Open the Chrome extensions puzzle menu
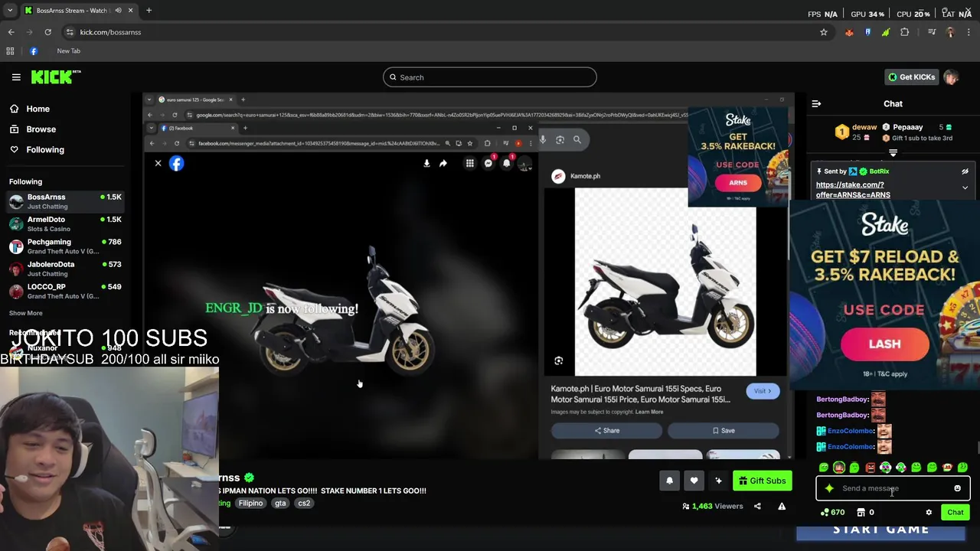 (905, 32)
